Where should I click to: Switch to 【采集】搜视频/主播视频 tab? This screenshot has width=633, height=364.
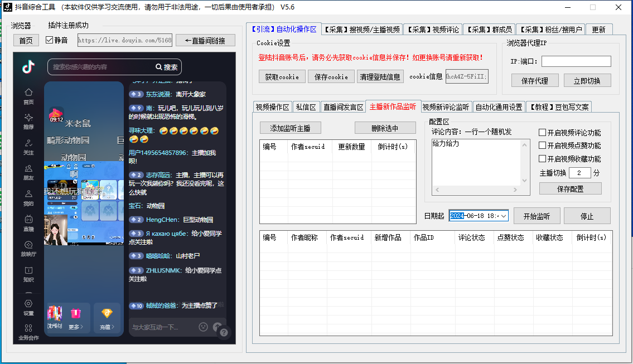pyautogui.click(x=362, y=30)
